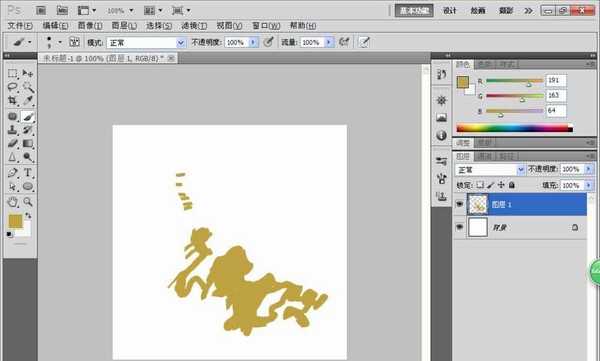Image resolution: width=600 pixels, height=361 pixels.
Task: Select the Zoom tool in toolbox
Action: coord(28,202)
